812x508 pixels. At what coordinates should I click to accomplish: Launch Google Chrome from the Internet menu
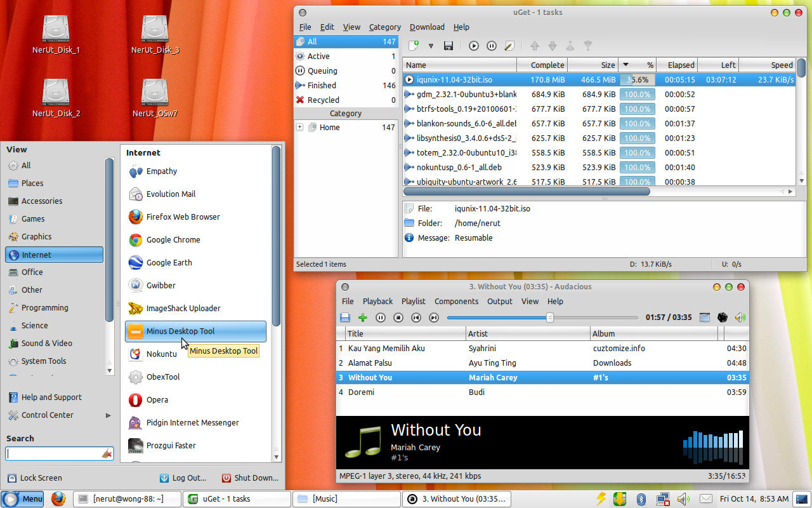[195, 239]
